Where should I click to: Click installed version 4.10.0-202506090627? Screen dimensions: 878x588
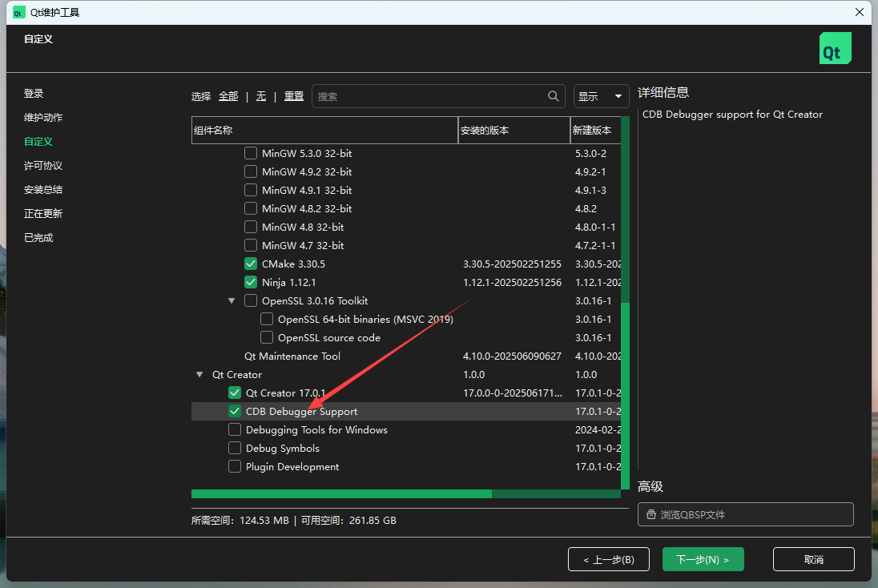[x=512, y=356]
